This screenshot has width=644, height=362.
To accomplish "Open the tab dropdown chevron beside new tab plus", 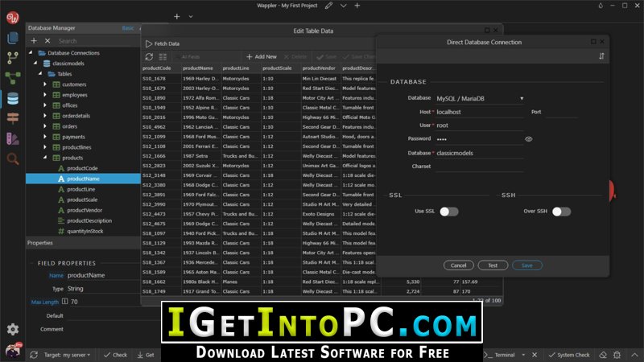I will pyautogui.click(x=191, y=16).
